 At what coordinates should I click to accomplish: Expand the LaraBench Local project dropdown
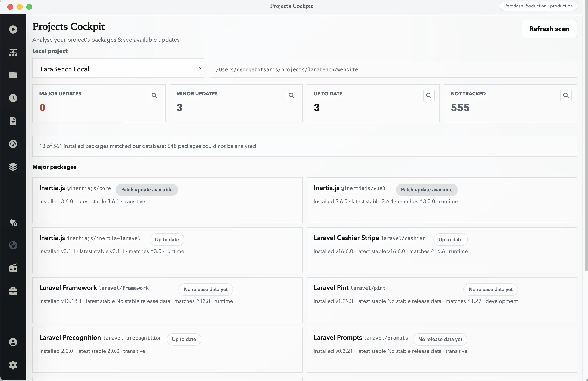pyautogui.click(x=118, y=68)
